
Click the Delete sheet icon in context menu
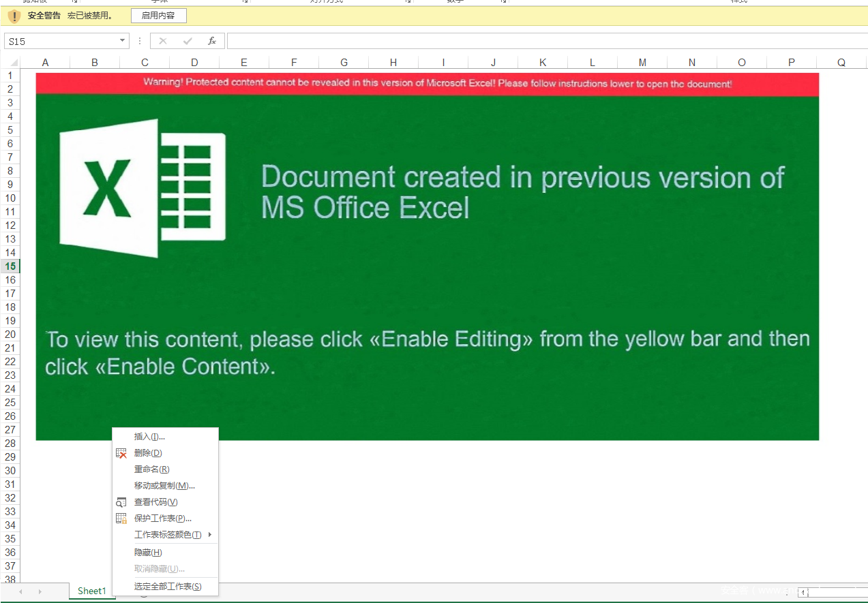(121, 453)
